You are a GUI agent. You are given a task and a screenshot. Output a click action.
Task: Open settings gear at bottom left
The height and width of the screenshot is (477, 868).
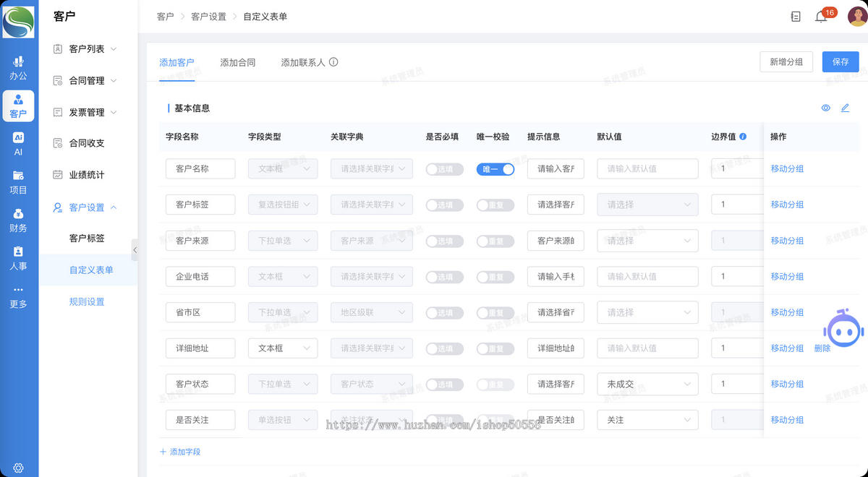[x=18, y=468]
